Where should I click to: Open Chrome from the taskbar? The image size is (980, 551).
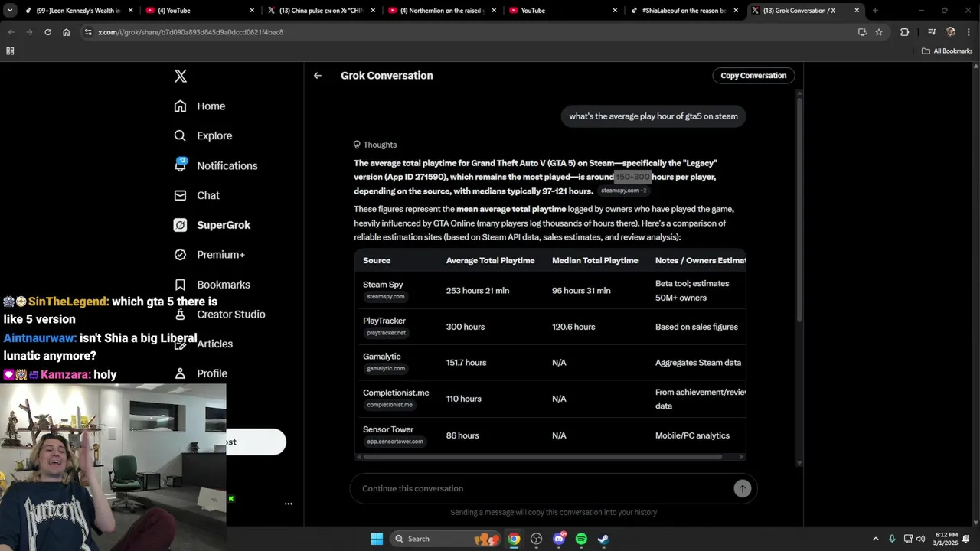[514, 539]
